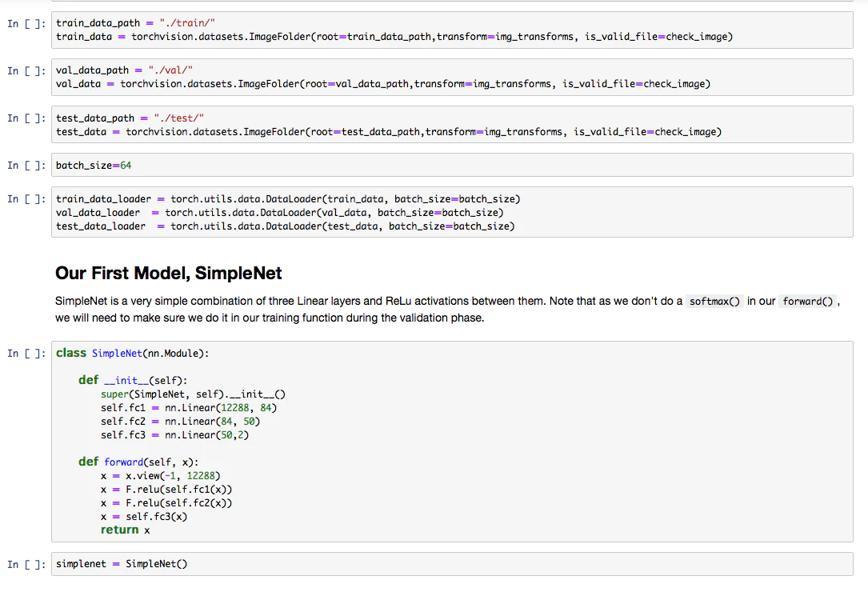
Task: Click the In [ ] prompt of the test_data cell
Action: (x=26, y=118)
